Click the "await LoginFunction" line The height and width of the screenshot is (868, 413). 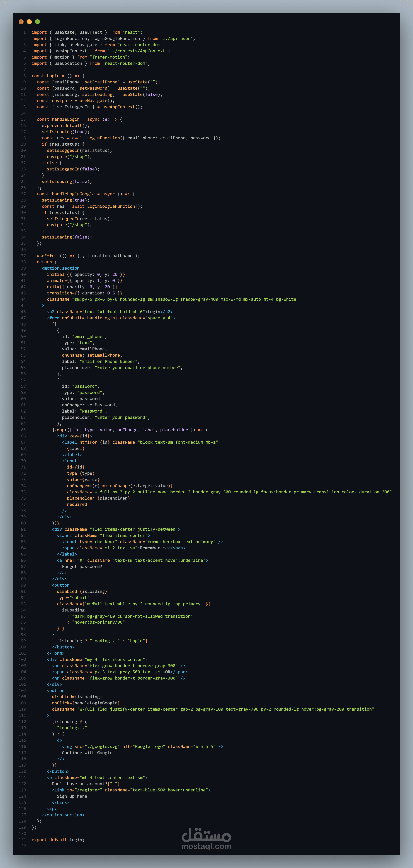(131, 138)
